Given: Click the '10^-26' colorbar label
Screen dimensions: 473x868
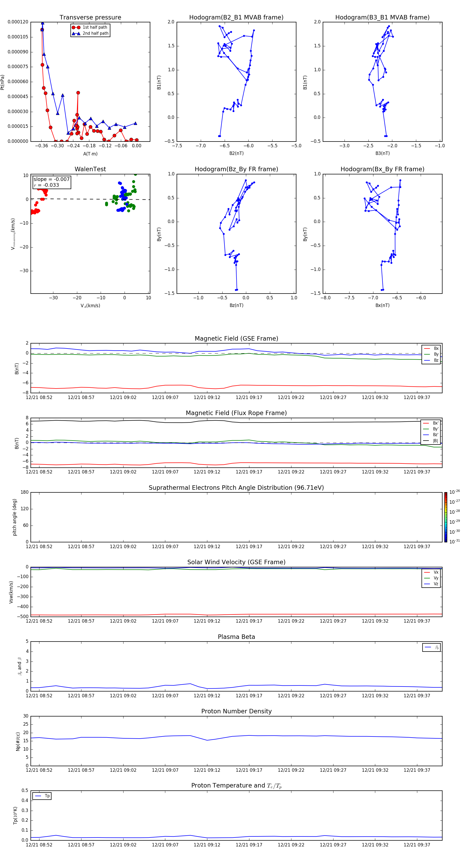Looking at the screenshot, I should click(455, 492).
